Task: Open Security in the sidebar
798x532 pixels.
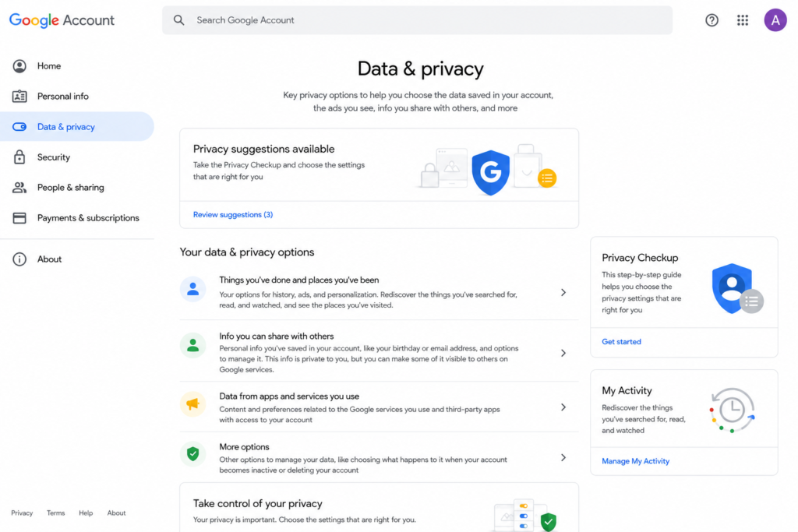Action: point(77,157)
